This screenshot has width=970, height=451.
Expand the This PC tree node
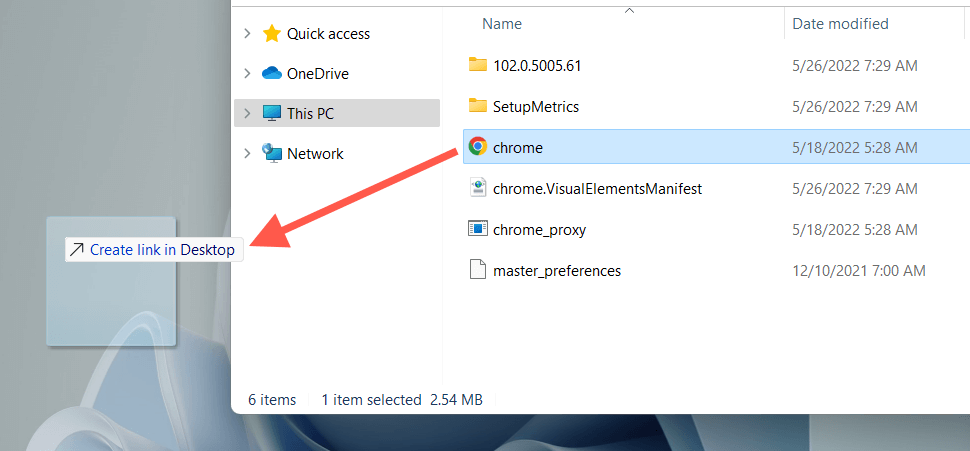click(x=247, y=114)
